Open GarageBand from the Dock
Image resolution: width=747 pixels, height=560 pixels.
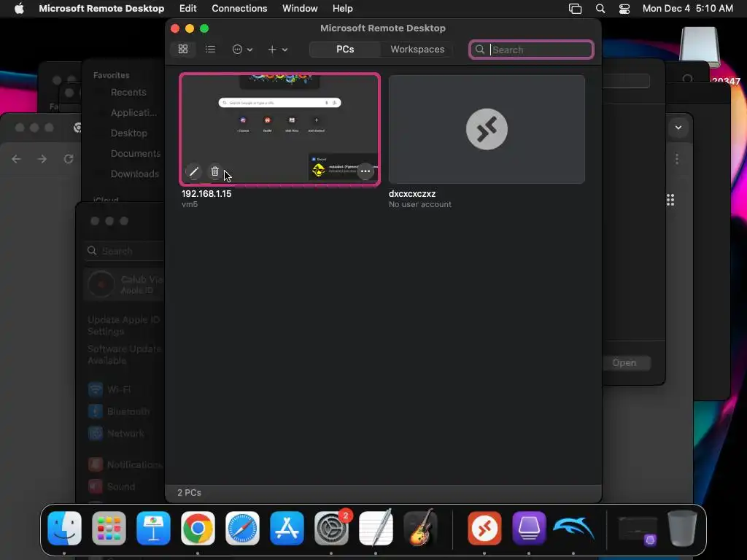click(420, 528)
